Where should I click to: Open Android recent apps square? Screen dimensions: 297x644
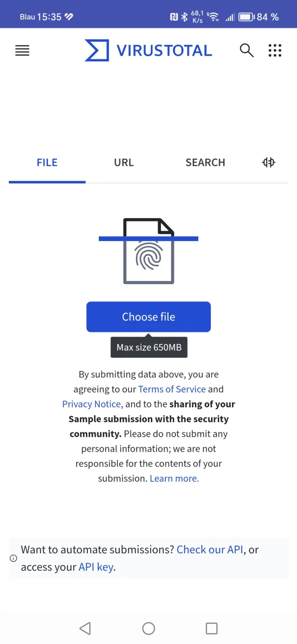(212, 628)
